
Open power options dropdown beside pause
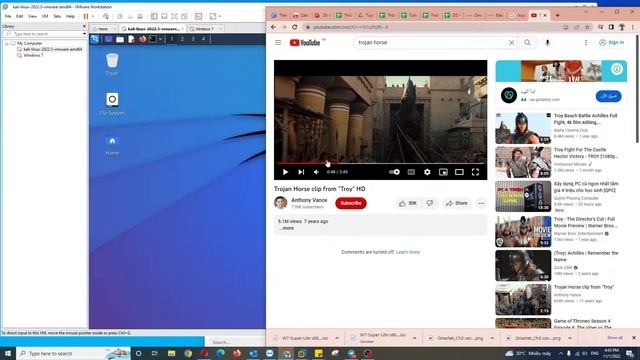point(93,16)
